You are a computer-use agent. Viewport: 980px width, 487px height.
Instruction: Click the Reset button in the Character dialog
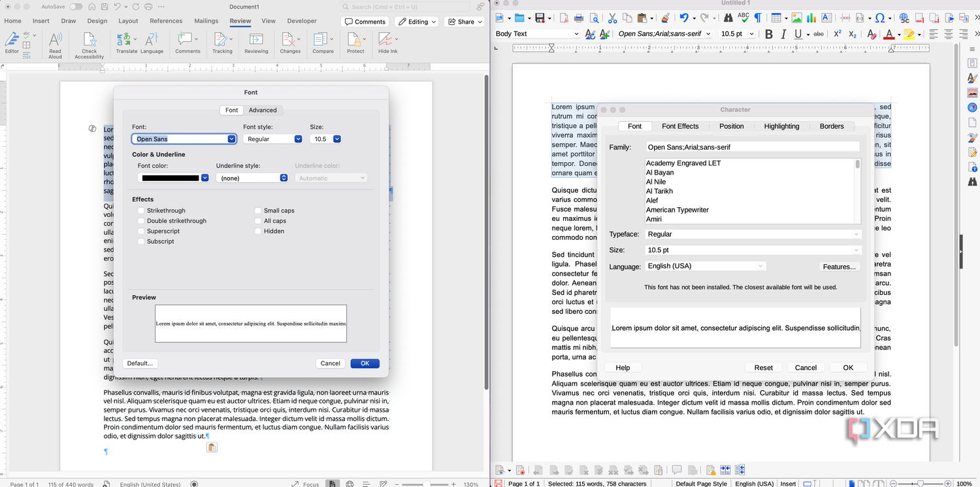coord(763,367)
